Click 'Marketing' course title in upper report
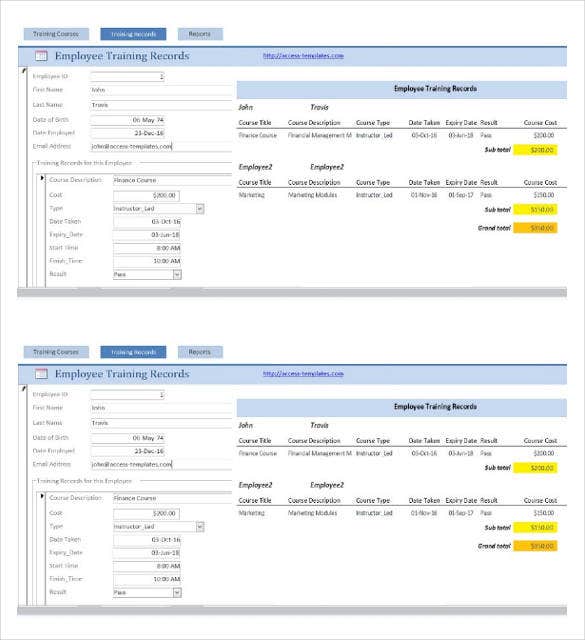The image size is (585, 640). coord(251,195)
